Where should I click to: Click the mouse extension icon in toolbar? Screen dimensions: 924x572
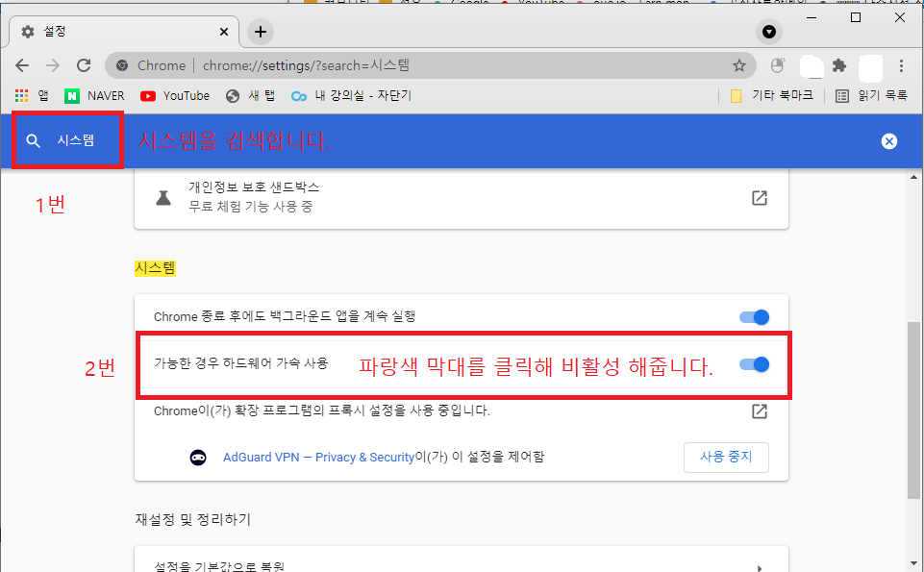click(x=777, y=65)
